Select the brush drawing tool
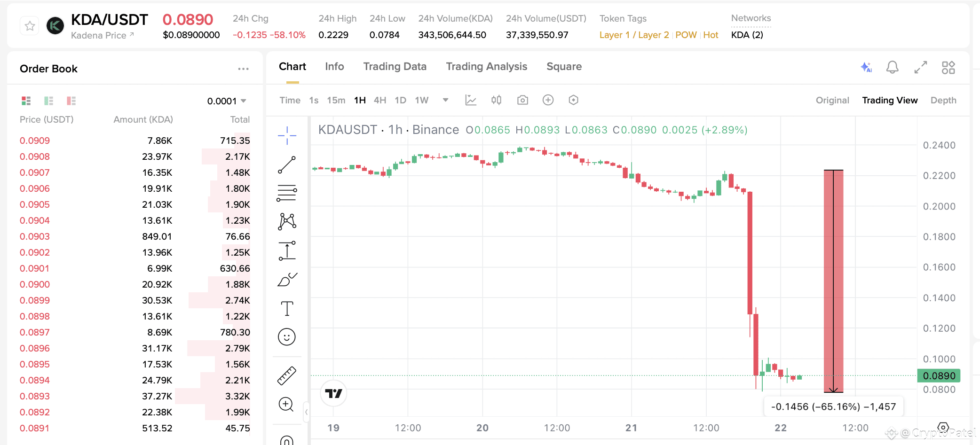This screenshot has width=980, height=445. [287, 278]
